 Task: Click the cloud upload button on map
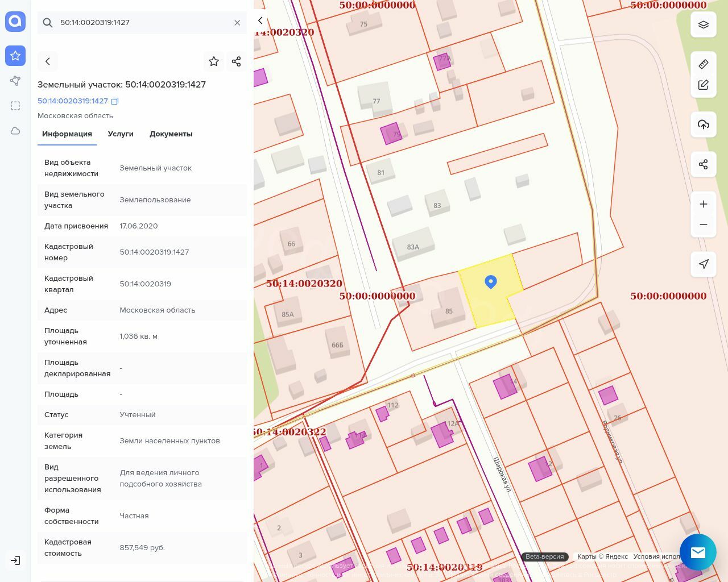(703, 124)
